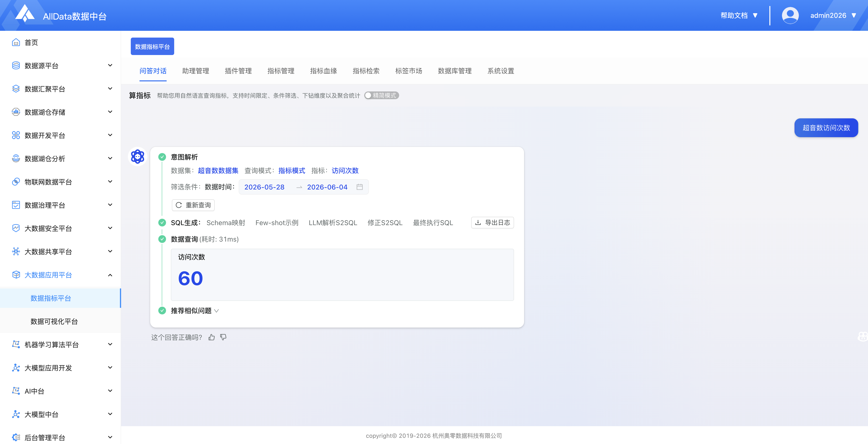Expand 数据治理平台 menu chevron
The width and height of the screenshot is (868, 444).
[110, 205]
